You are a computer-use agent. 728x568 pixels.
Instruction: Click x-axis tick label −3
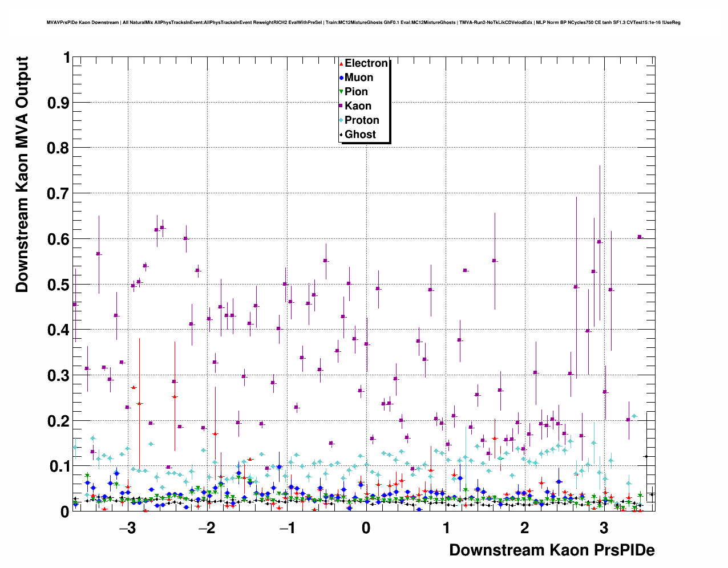[x=127, y=528]
